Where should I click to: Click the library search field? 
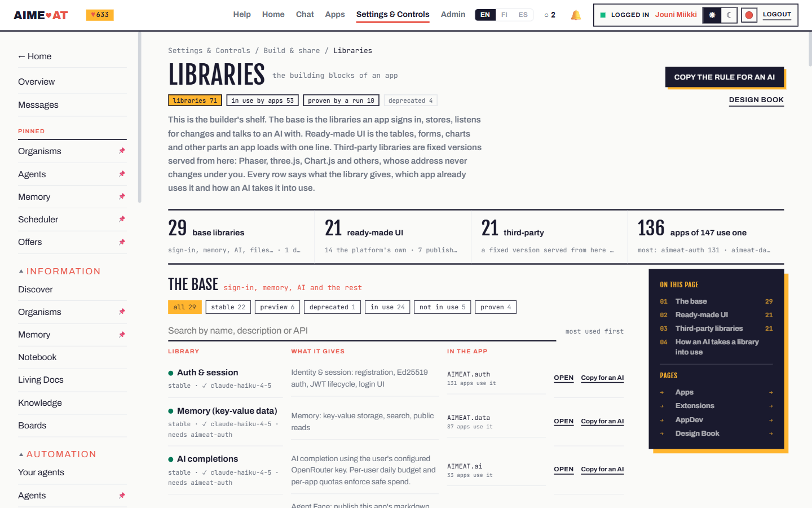click(x=362, y=331)
